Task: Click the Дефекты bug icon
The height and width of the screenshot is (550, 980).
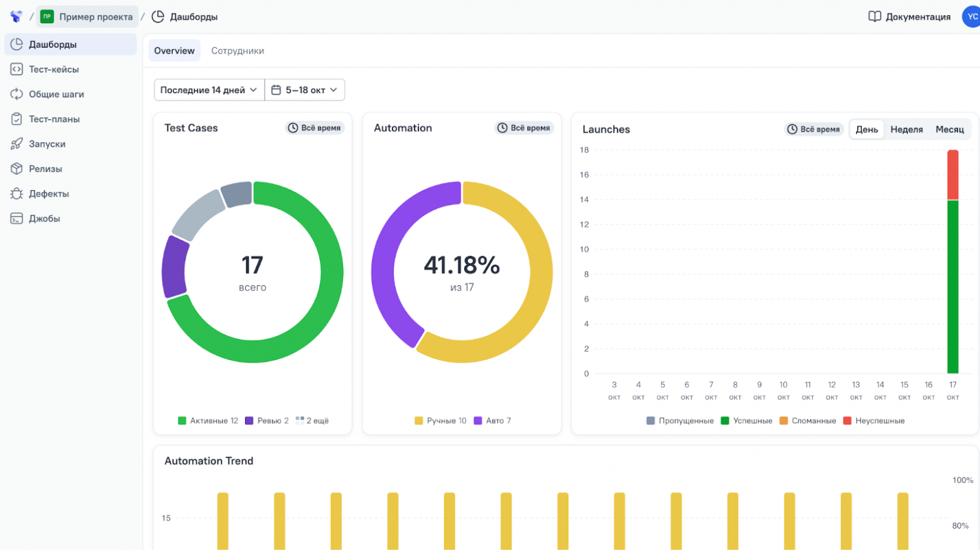Action: [x=17, y=194]
